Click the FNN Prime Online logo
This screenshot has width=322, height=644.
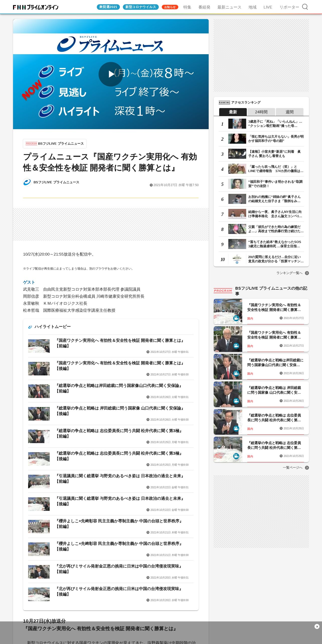36,7
